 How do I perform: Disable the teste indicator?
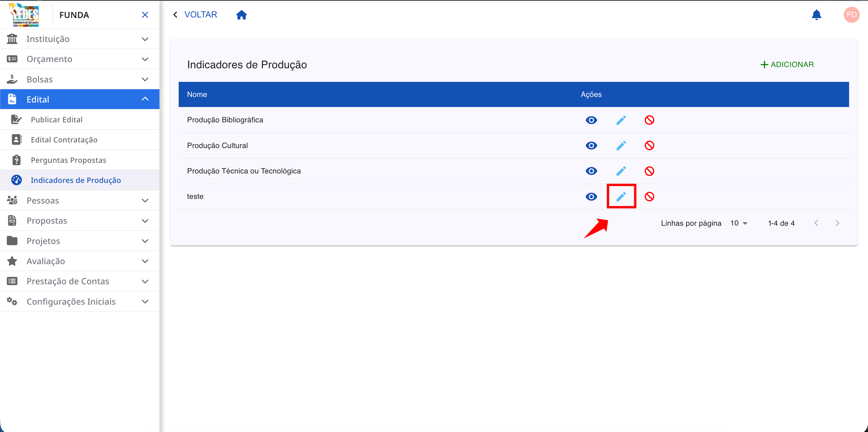click(x=649, y=196)
